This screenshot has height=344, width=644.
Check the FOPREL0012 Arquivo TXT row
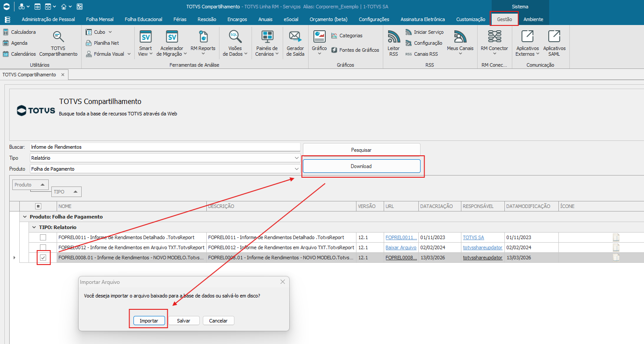click(x=43, y=247)
